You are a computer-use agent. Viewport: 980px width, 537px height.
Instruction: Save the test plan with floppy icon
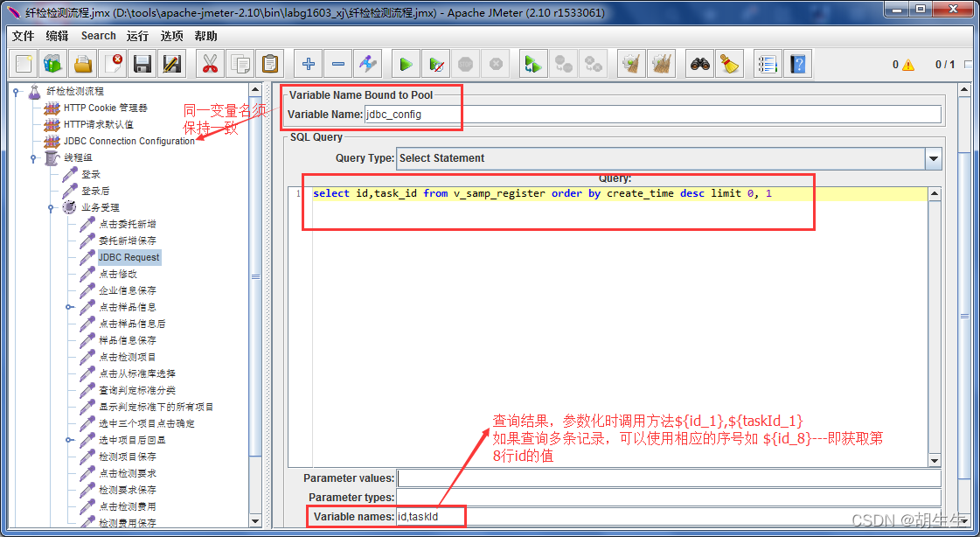(142, 64)
